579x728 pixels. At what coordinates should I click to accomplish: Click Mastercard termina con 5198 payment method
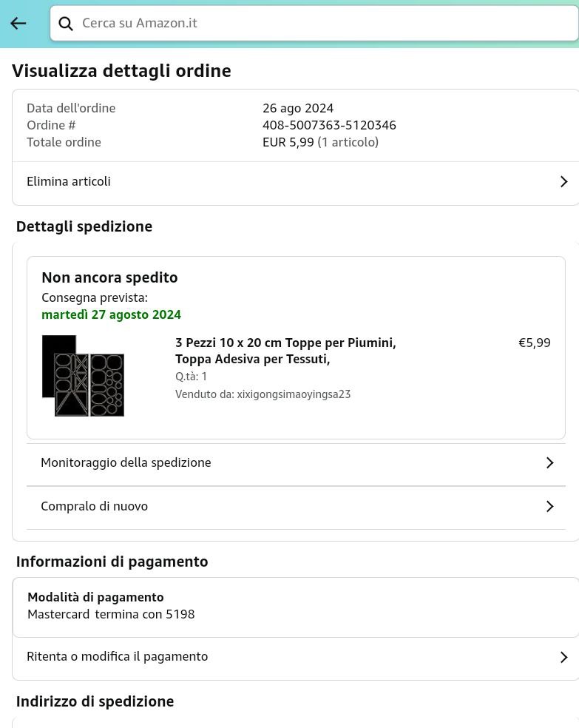(111, 614)
